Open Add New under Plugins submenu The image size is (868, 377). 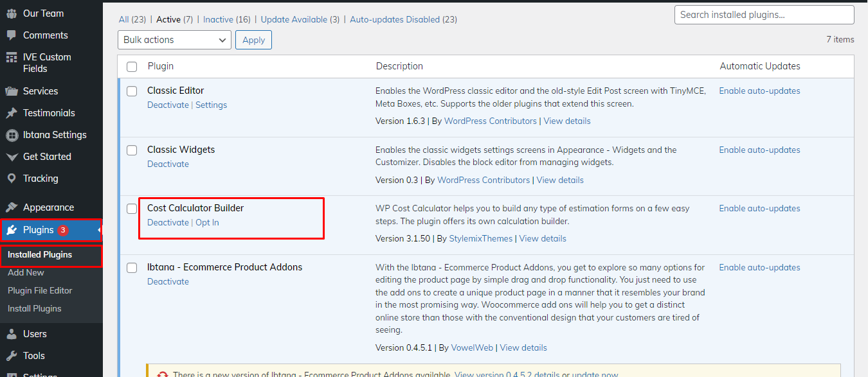pos(26,272)
